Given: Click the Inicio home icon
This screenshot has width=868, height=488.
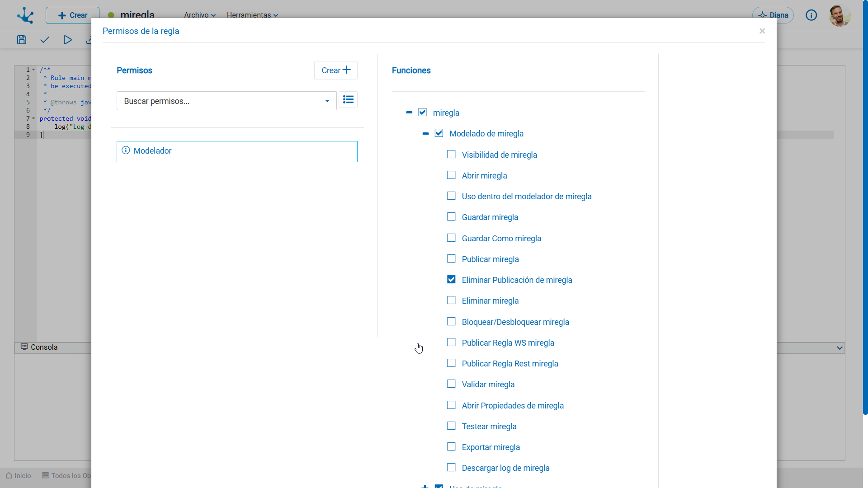Looking at the screenshot, I should [9, 475].
